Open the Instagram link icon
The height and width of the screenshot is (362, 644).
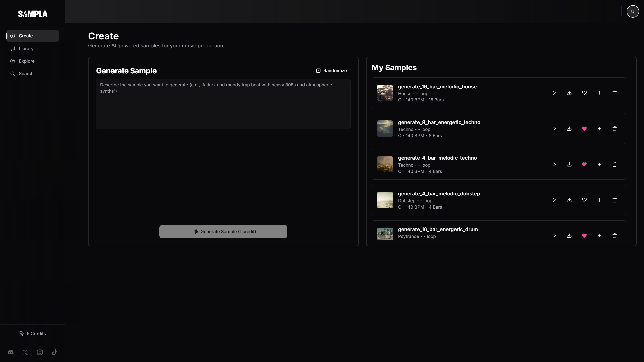(40, 352)
